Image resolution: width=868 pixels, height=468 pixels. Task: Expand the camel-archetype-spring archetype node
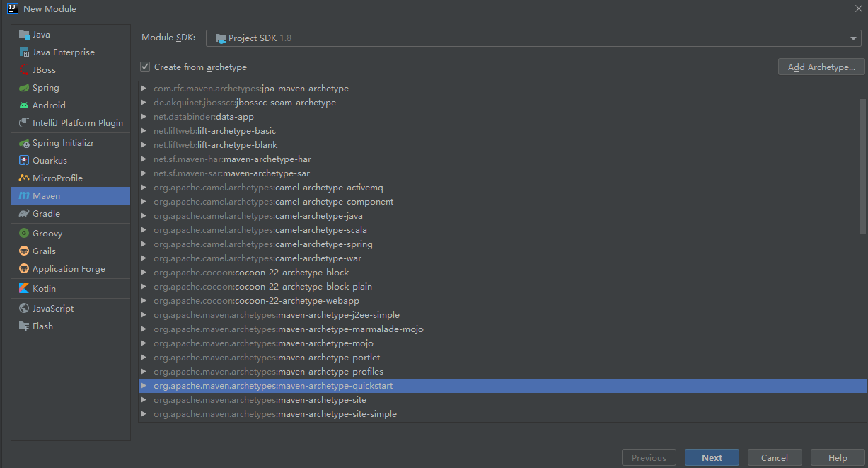point(144,244)
